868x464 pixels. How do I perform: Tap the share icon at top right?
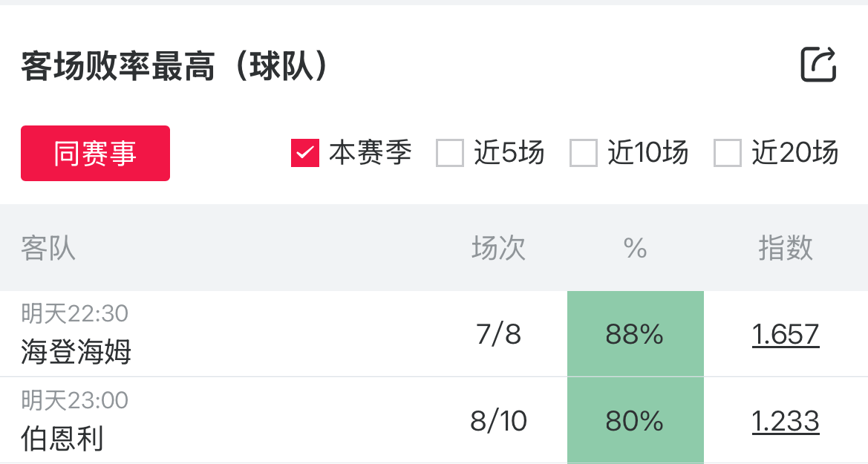818,65
